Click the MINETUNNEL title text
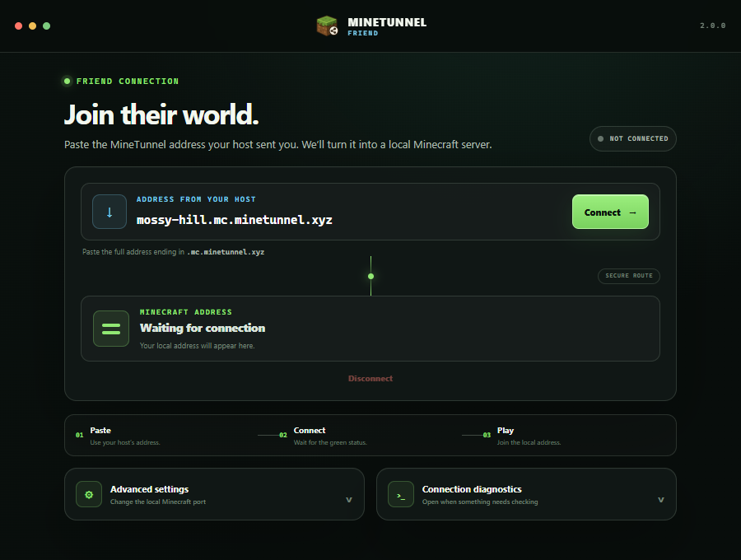741x560 pixels. pyautogui.click(x=387, y=22)
